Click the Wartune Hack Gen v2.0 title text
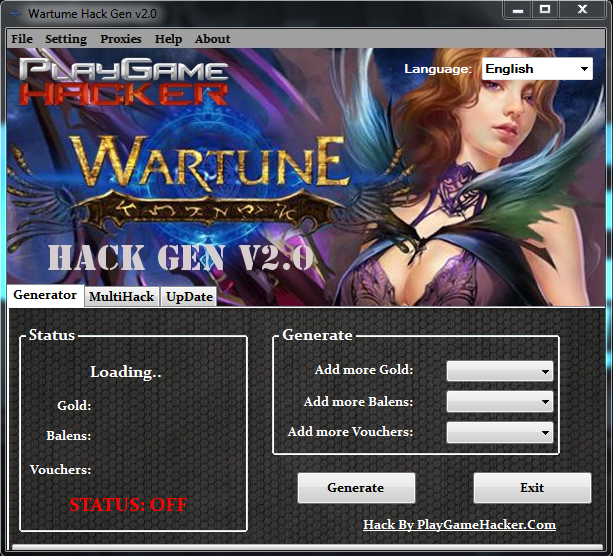The width and height of the screenshot is (613, 556). [92, 14]
